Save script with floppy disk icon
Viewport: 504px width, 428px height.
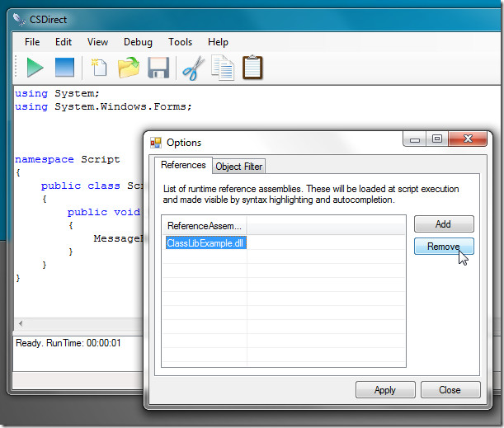(x=158, y=68)
